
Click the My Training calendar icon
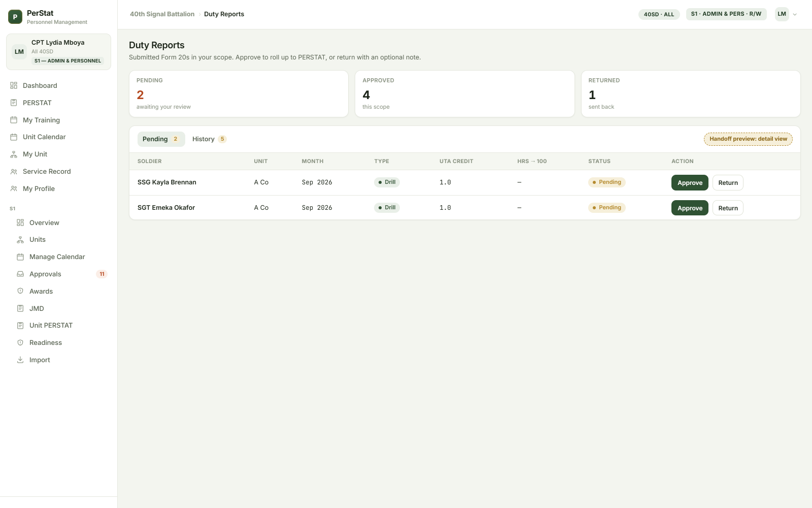14,120
